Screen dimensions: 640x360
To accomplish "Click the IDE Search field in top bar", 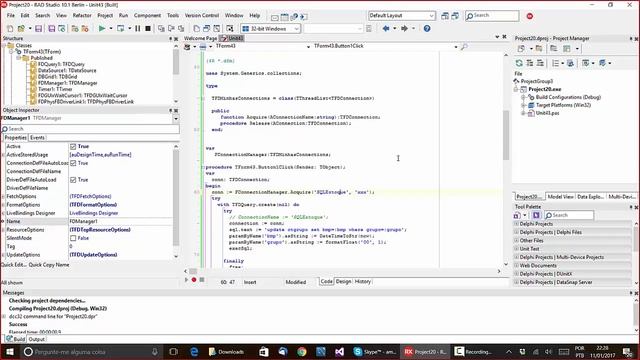I will [x=492, y=16].
